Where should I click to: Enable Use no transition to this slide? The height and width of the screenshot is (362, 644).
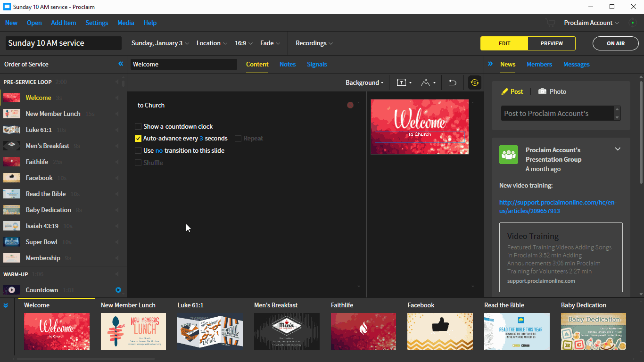pyautogui.click(x=138, y=150)
